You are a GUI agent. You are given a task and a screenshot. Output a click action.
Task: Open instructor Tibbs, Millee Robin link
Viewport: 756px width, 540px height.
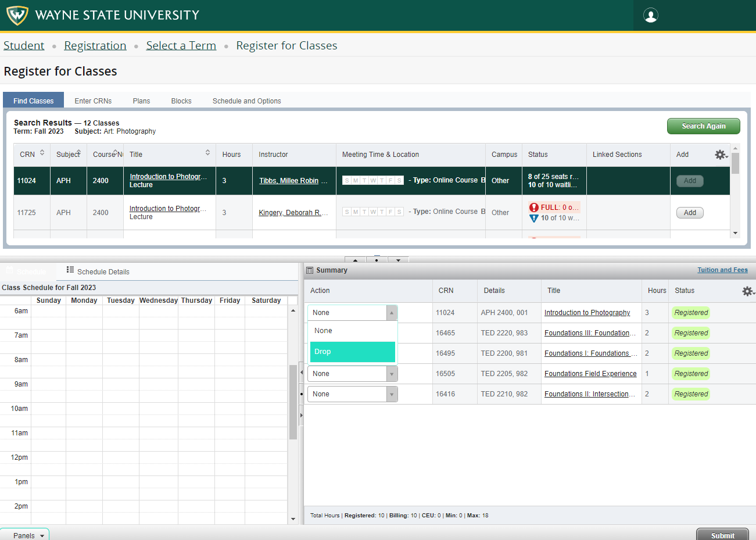(289, 181)
